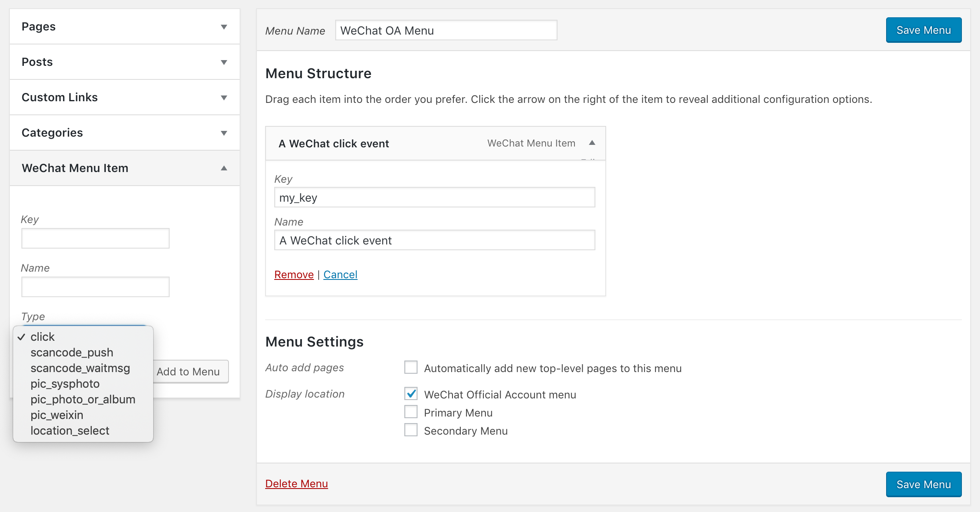Choose pic_photo_or_album type option

tap(83, 399)
